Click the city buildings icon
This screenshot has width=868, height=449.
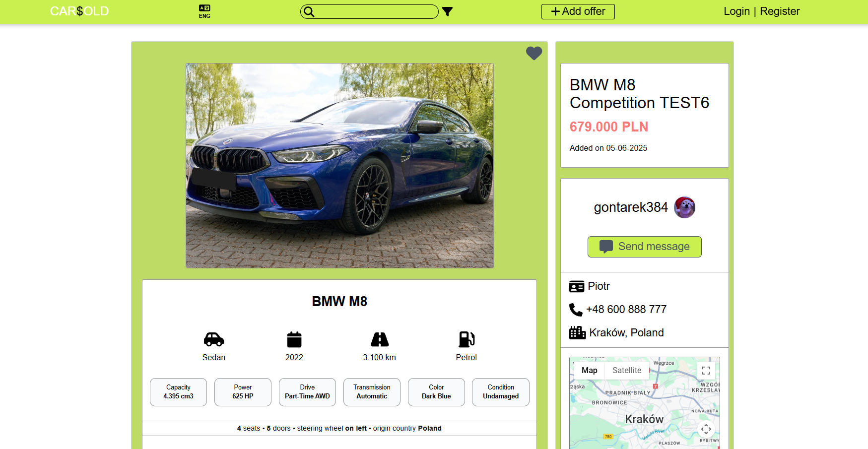577,332
